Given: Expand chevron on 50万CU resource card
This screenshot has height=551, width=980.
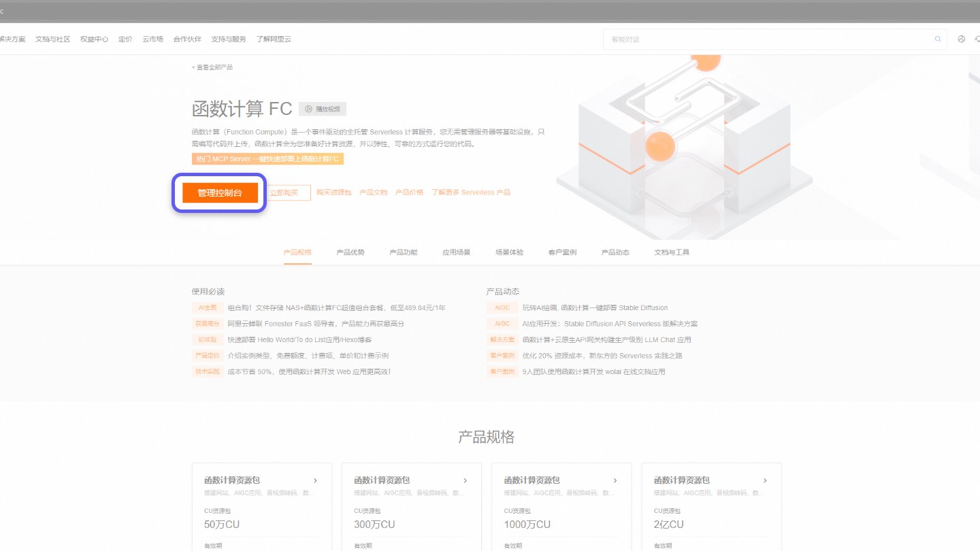Looking at the screenshot, I should 316,480.
